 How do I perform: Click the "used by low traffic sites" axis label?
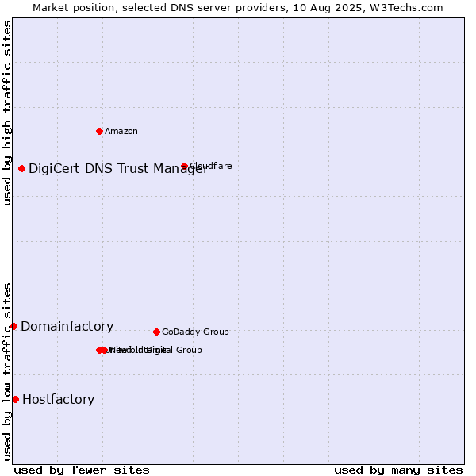click(6, 372)
